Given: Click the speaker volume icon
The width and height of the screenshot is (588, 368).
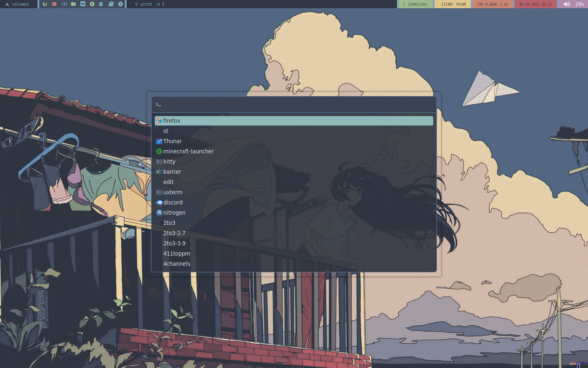Looking at the screenshot, I should point(567,4).
